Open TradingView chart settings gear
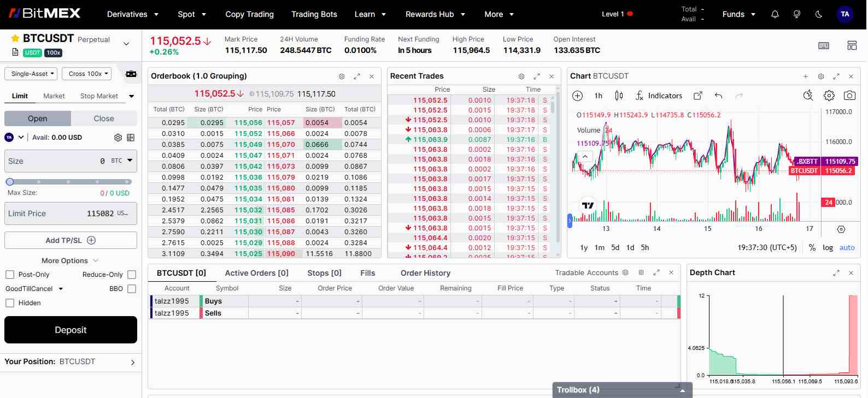 [829, 96]
